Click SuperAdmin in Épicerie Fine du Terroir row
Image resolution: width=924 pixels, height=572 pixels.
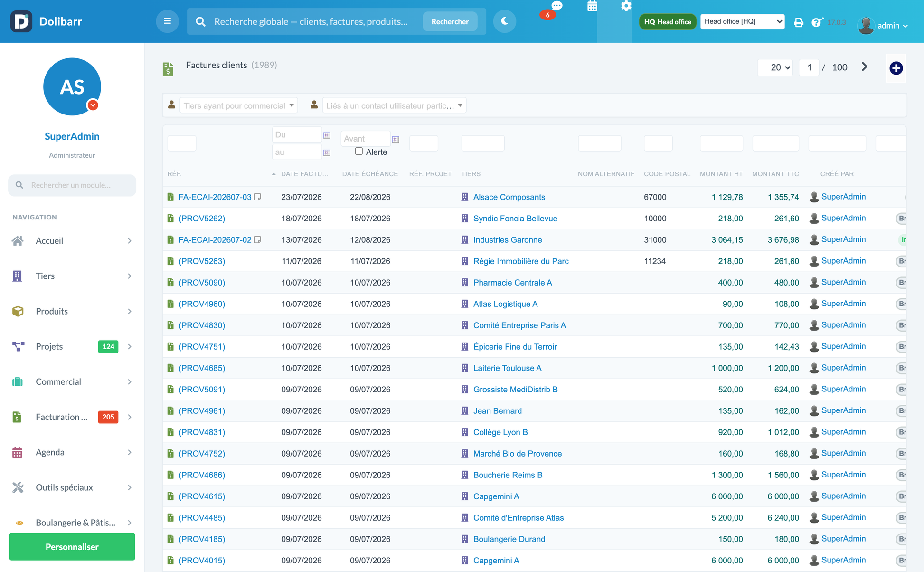[x=843, y=346]
